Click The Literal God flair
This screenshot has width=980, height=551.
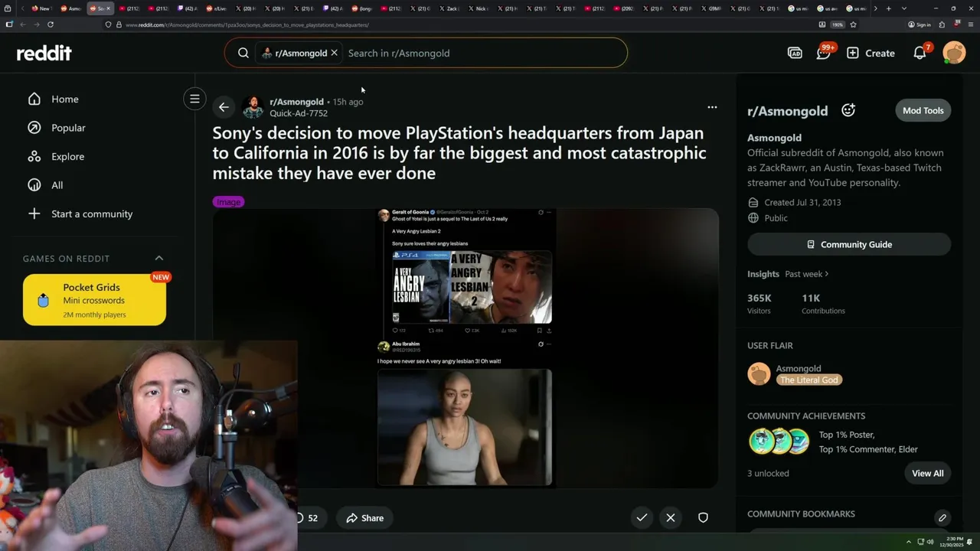coord(809,380)
